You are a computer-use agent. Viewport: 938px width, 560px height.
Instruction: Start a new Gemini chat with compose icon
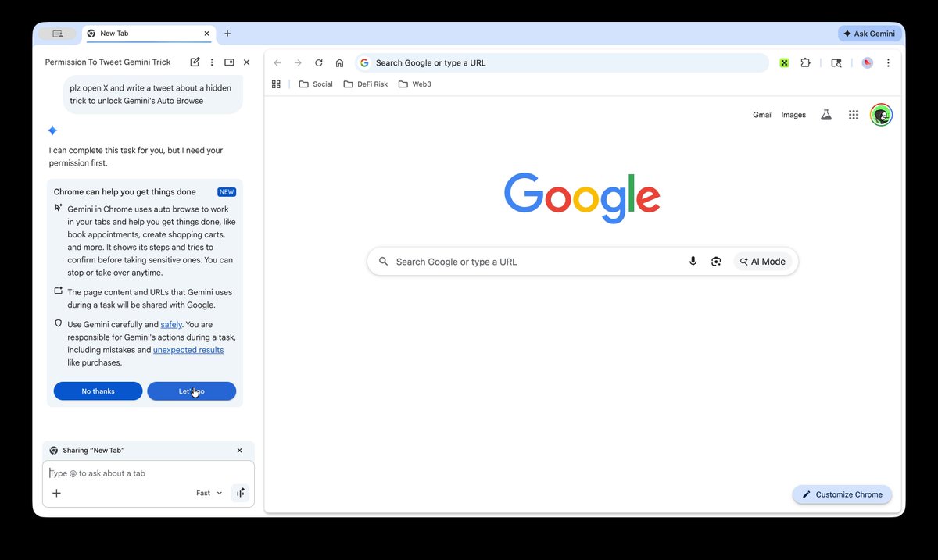click(195, 62)
